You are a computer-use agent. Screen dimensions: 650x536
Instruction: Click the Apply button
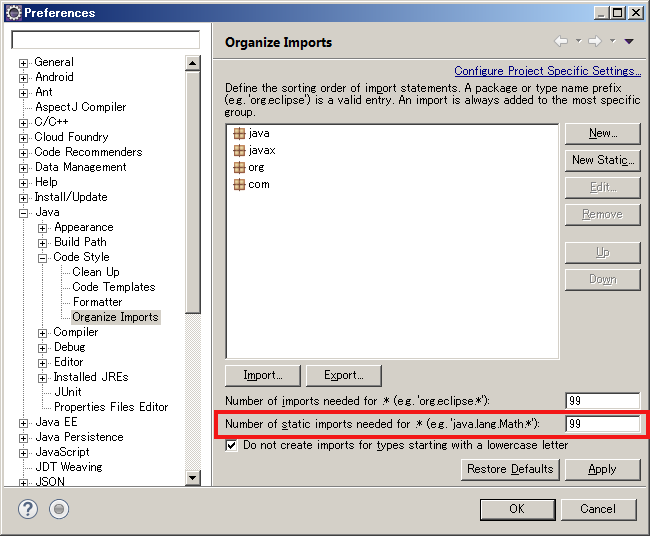coord(603,469)
